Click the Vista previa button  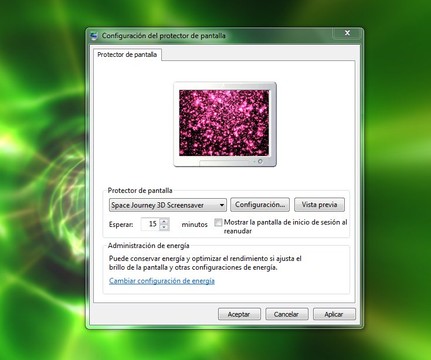point(319,205)
